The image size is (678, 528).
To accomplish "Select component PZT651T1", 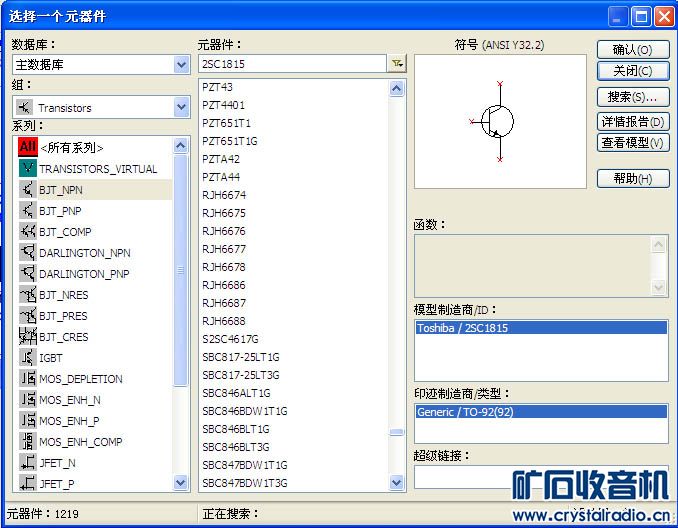I will [226, 123].
